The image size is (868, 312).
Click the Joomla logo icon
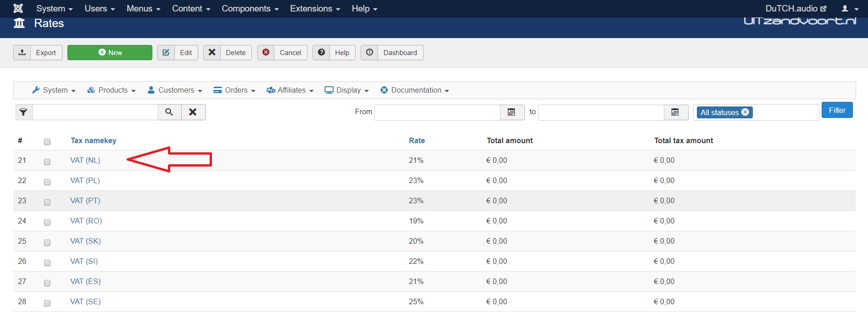click(18, 8)
